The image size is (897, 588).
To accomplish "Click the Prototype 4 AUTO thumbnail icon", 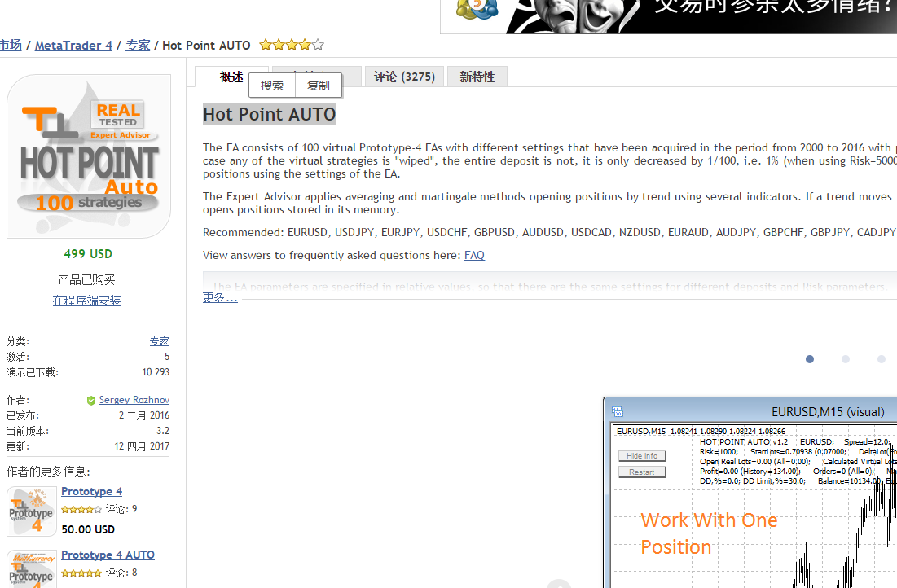I will [32, 570].
